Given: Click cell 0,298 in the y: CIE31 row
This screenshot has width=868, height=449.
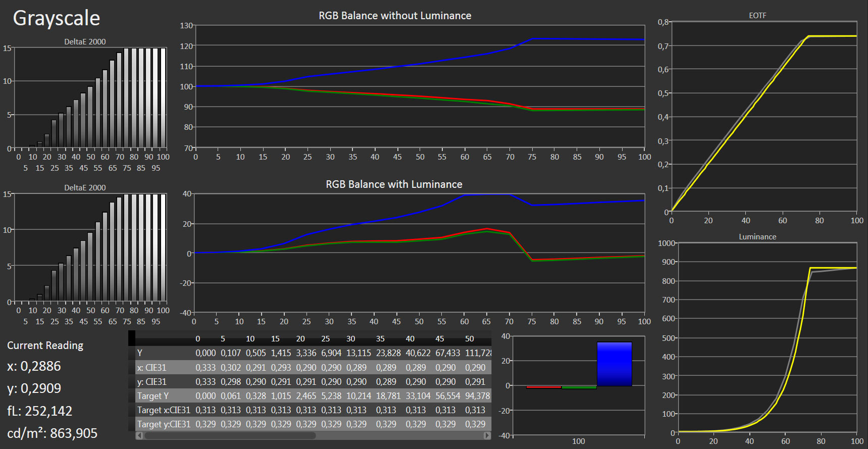Looking at the screenshot, I should click(x=231, y=382).
